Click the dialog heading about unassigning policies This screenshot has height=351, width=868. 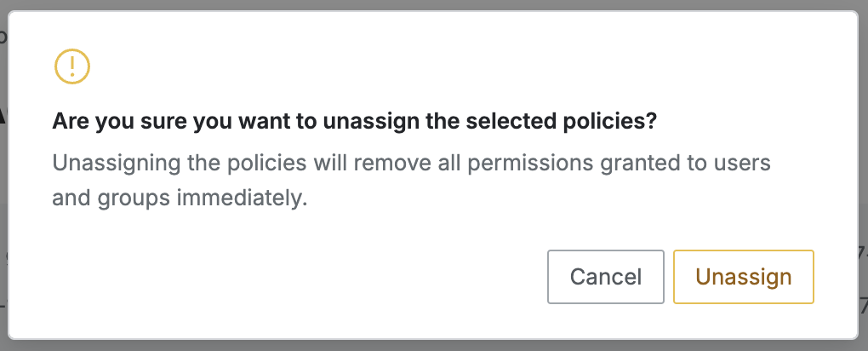tap(354, 122)
